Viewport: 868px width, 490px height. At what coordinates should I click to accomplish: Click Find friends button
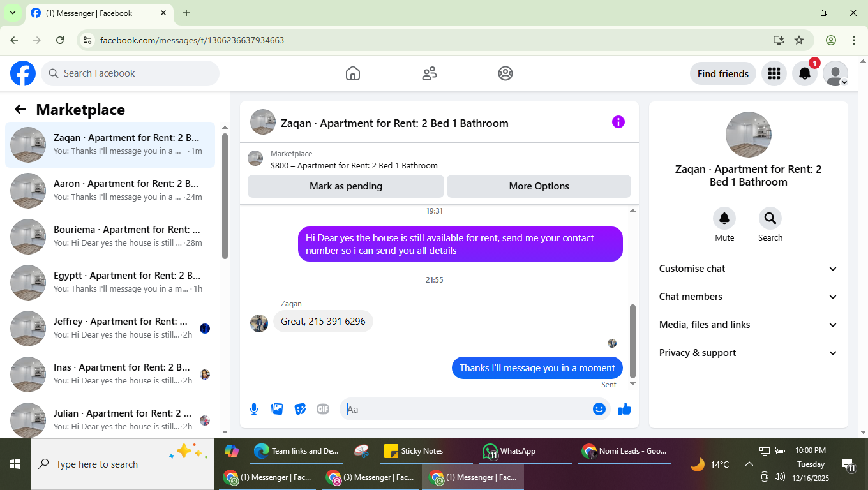(723, 73)
